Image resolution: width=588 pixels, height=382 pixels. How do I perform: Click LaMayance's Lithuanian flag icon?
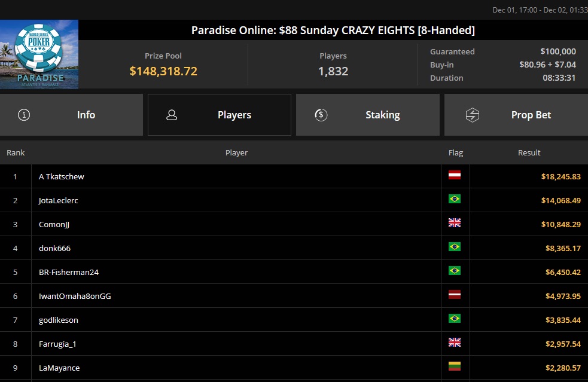455,367
